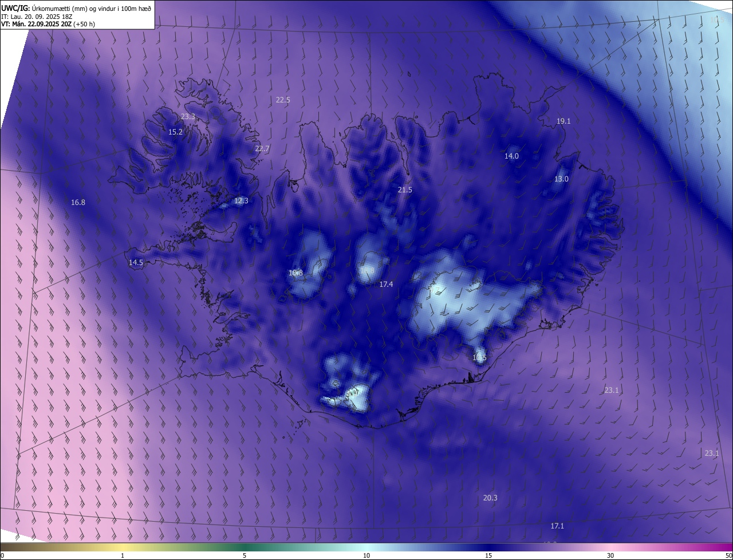Click the title 'UWC/IG: Úrkomumætti (mm) og vindur'

coord(76,8)
